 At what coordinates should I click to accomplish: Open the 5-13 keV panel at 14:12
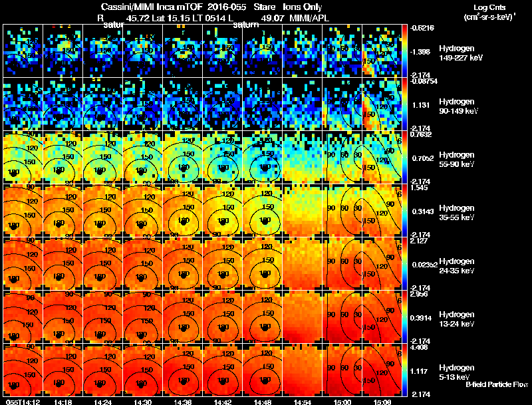[23, 370]
